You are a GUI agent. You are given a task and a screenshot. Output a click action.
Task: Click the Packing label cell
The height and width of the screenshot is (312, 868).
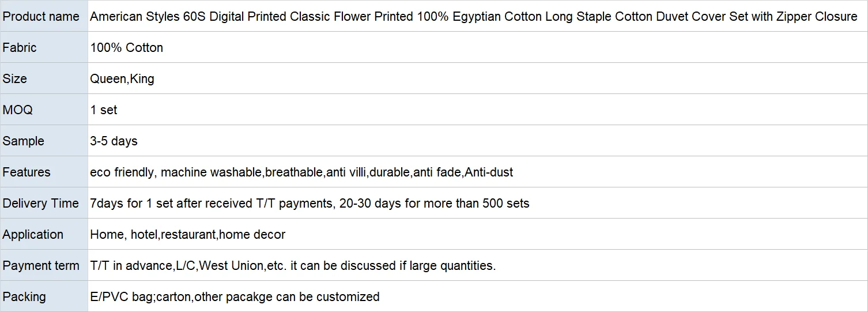[24, 297]
